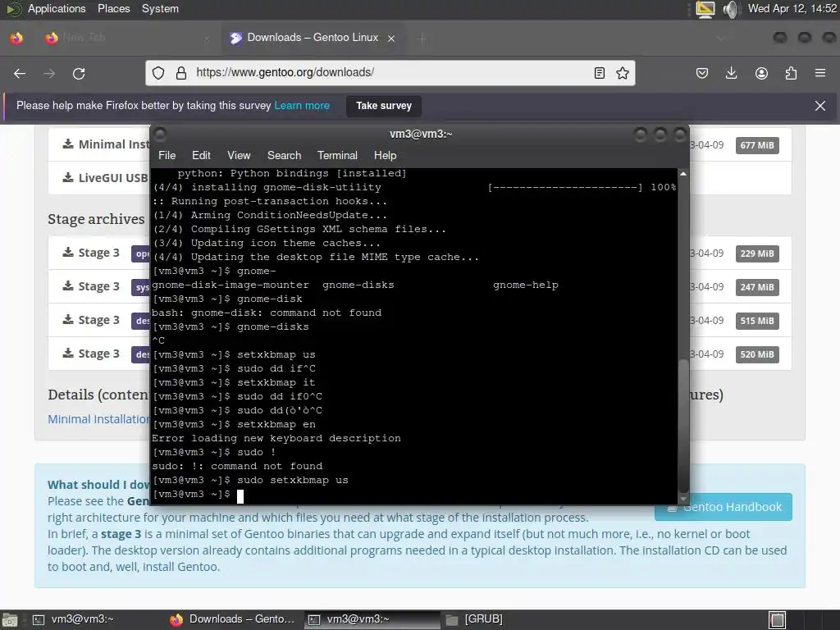
Task: Click Stage 3 download with 247 MiB
Action: coord(91,286)
